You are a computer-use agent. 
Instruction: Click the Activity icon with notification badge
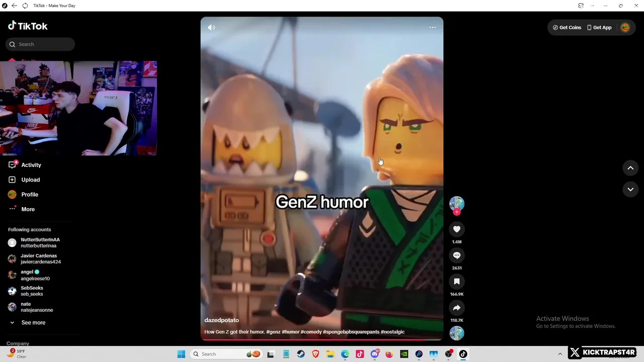(13, 164)
